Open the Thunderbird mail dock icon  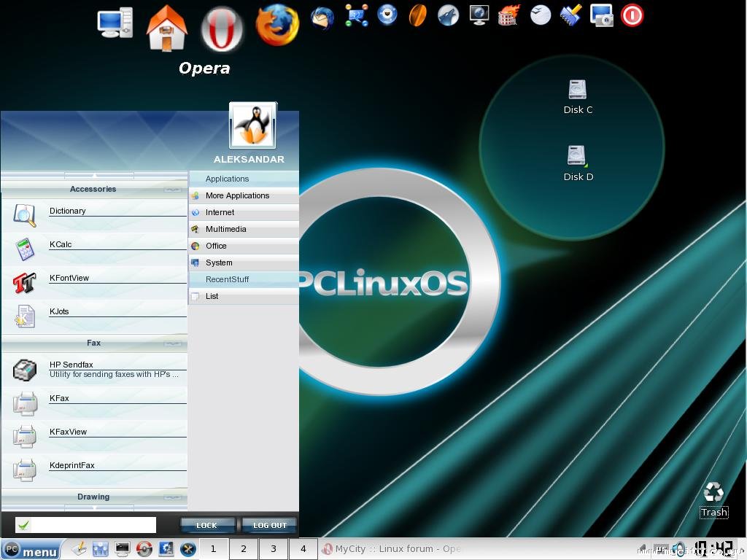tap(322, 17)
